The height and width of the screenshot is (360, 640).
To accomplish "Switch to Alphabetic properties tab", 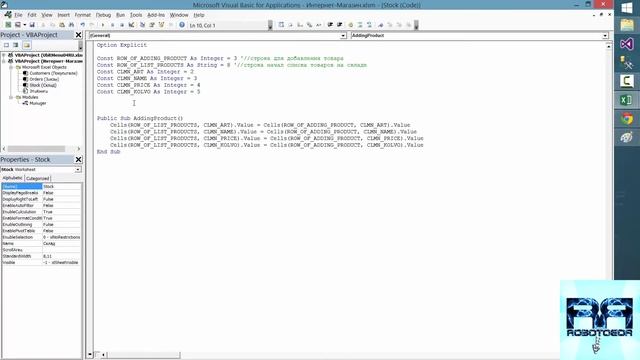I will click(13, 178).
